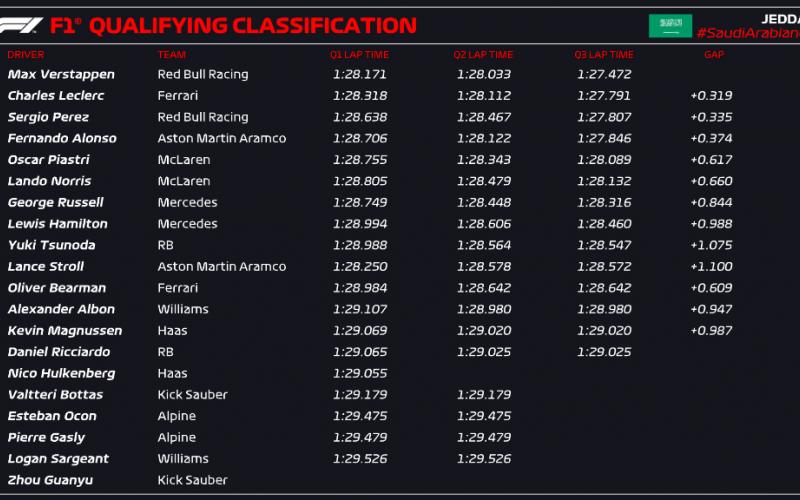Screen dimensions: 800x500
Task: Select the TEAM column header
Action: [x=171, y=55]
